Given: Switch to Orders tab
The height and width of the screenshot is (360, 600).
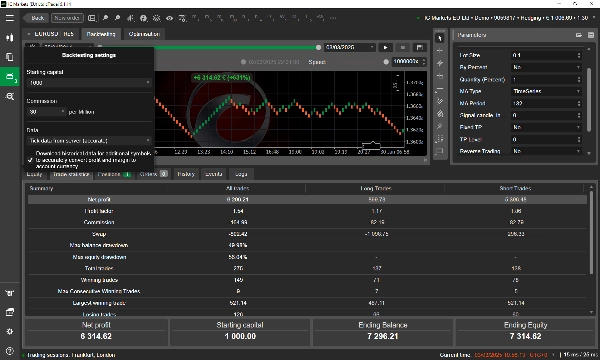Looking at the screenshot, I should point(153,174).
